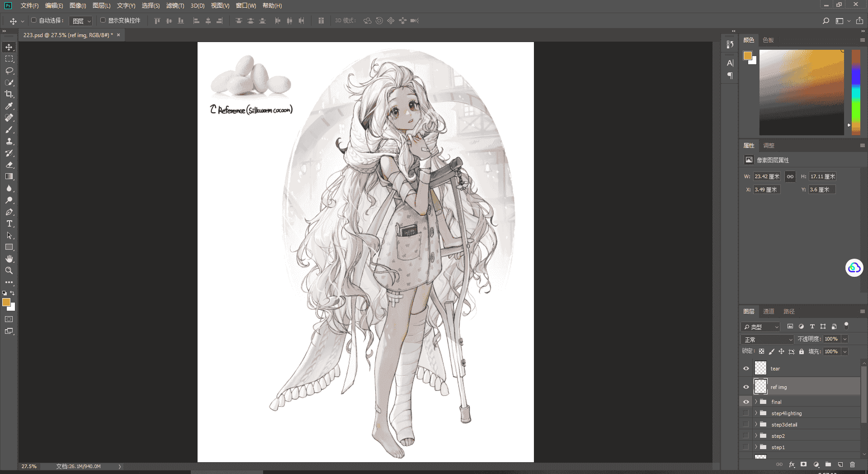Enable the 显示变换控件 checkbox
Screen dimensions: 868x474
(103, 20)
